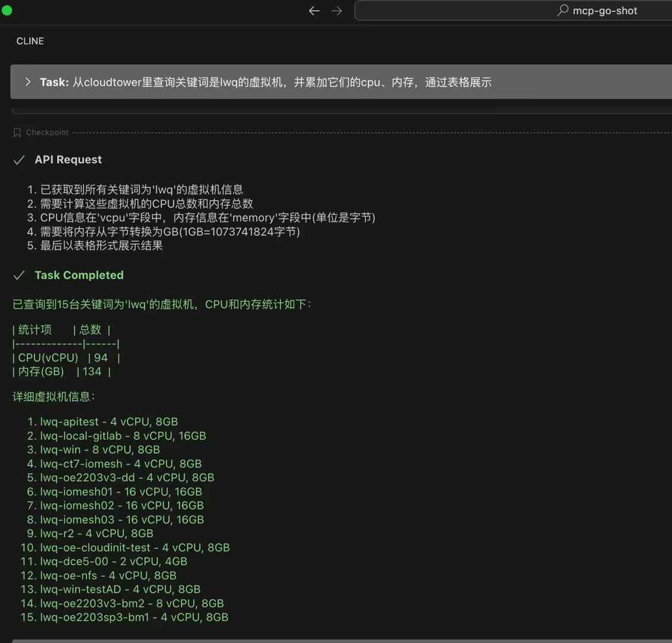Viewport: 672px width, 643px height.
Task: Select the lwq-apitest list entry
Action: [x=108, y=422]
